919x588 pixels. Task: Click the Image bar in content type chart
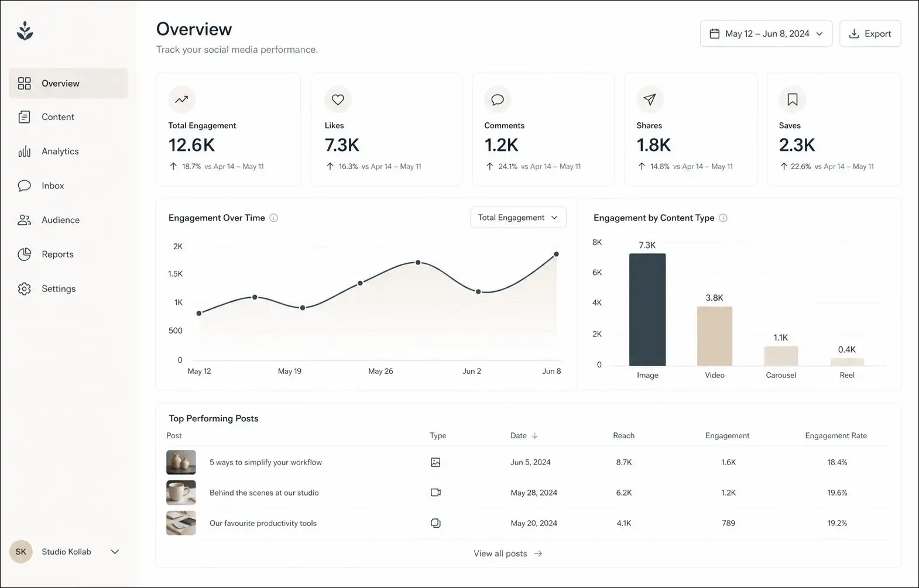[x=647, y=310]
